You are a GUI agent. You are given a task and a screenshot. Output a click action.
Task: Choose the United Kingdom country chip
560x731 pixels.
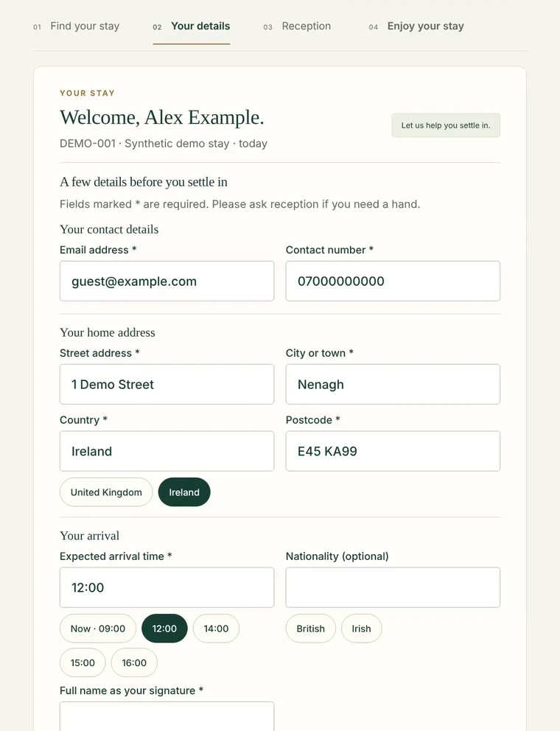(106, 492)
